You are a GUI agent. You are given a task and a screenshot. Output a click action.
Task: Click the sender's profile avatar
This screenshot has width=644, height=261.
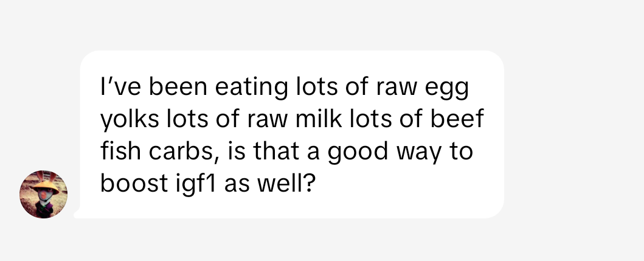coord(44,195)
